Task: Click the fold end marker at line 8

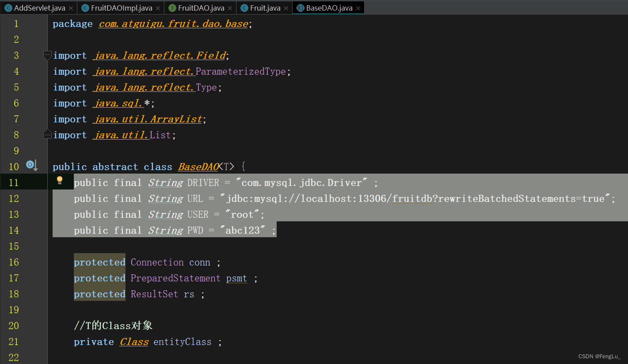Action: click(47, 134)
